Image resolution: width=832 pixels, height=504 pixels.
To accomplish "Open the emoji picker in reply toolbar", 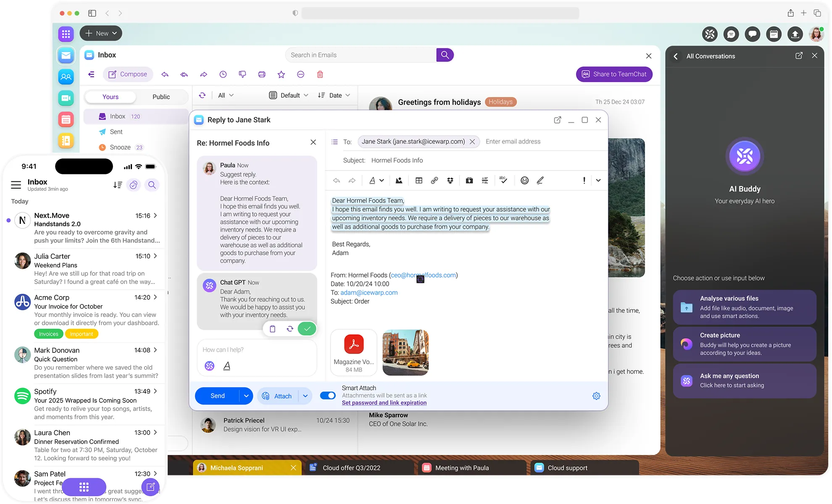I will [524, 181].
